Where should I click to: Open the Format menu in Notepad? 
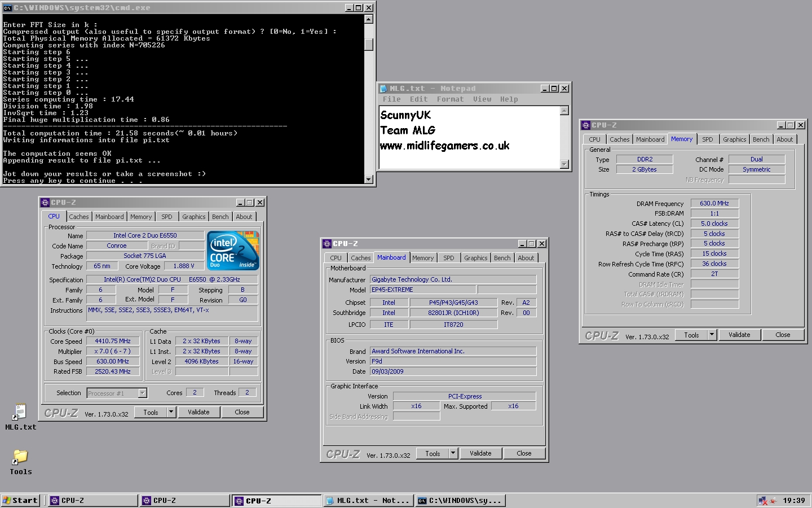click(450, 99)
